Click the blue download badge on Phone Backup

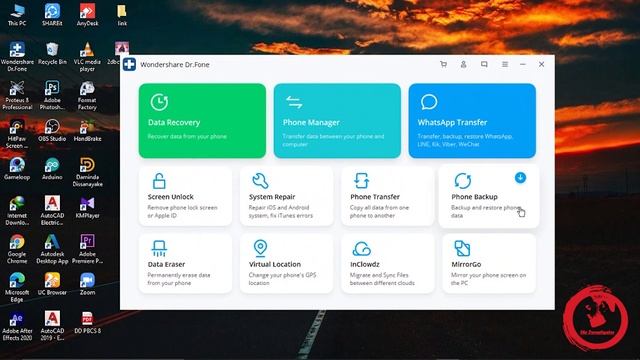[x=520, y=178]
